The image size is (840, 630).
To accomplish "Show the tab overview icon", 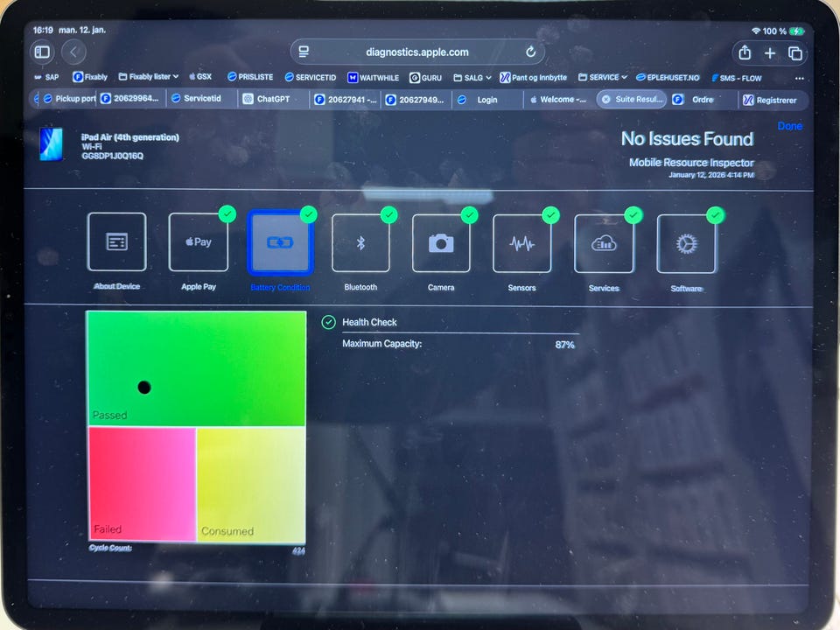I will tap(795, 53).
